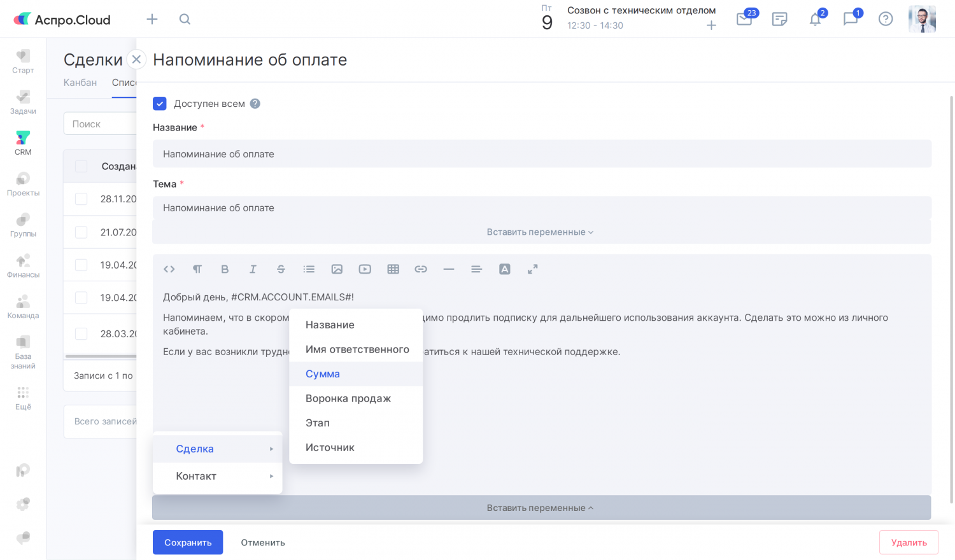955x560 pixels.
Task: Switch editor to HTML code view
Action: 169,269
